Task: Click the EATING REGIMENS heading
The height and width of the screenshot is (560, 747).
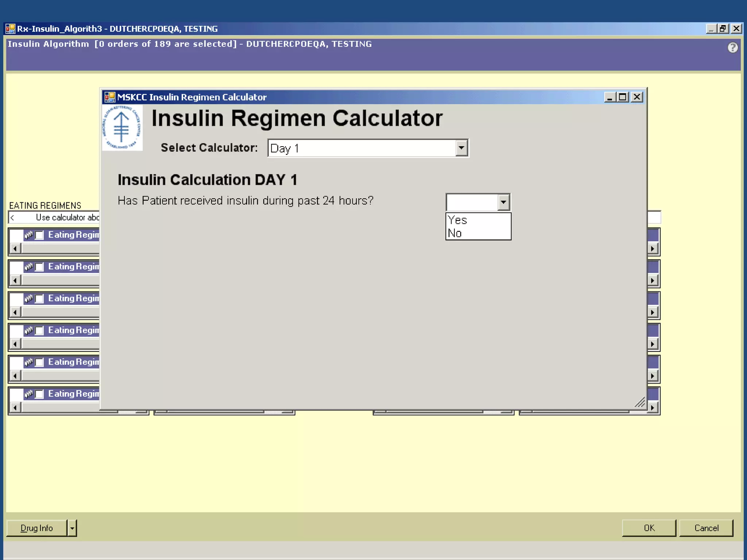Action: point(45,205)
